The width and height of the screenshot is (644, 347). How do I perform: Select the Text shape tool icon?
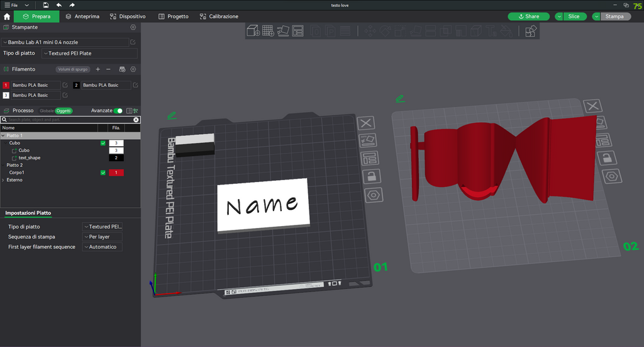(x=491, y=31)
